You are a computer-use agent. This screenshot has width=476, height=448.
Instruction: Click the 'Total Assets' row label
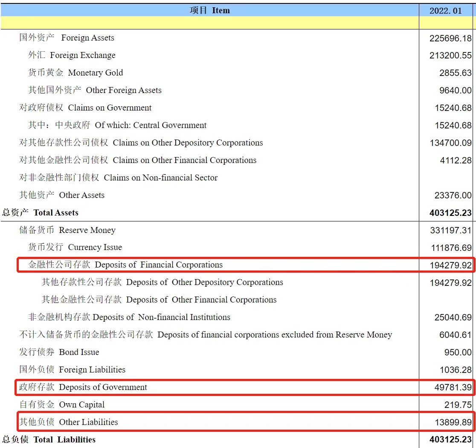[x=40, y=212]
